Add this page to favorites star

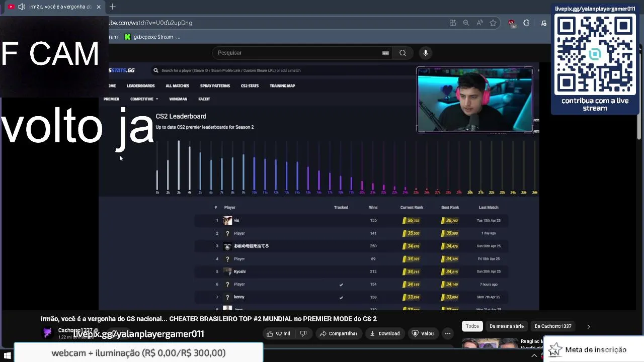[493, 23]
